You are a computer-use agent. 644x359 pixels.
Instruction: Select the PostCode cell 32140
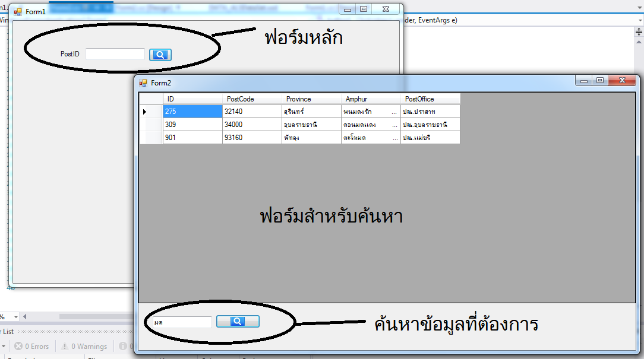point(252,111)
